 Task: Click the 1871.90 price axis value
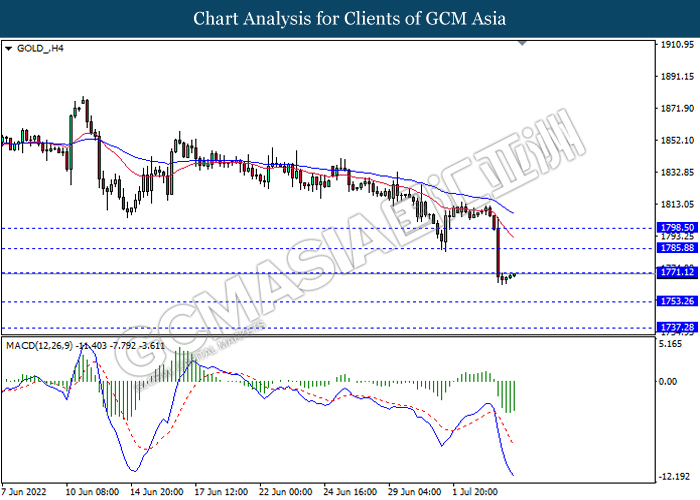677,108
